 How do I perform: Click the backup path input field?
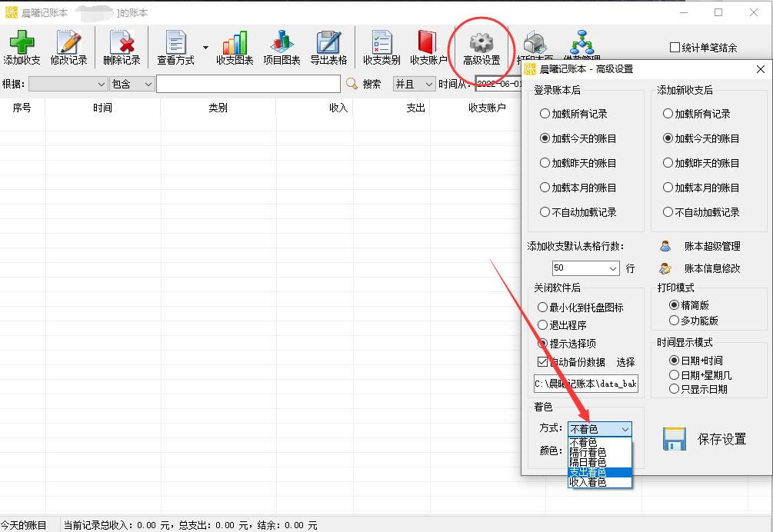[585, 384]
